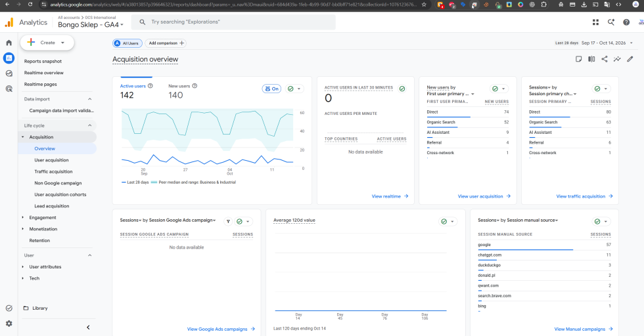This screenshot has height=336, width=644.
Task: Click the New users info help icon
Action: [195, 86]
